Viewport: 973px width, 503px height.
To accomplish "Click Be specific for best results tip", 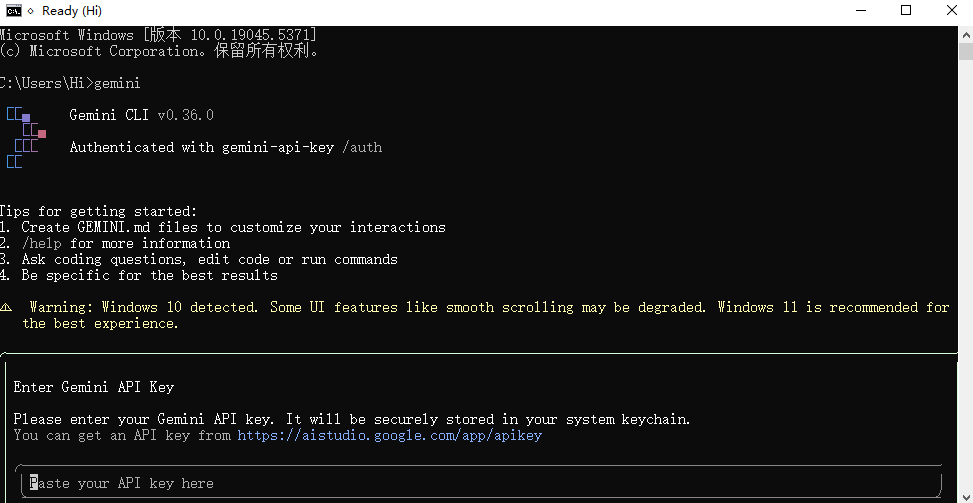I will [138, 275].
